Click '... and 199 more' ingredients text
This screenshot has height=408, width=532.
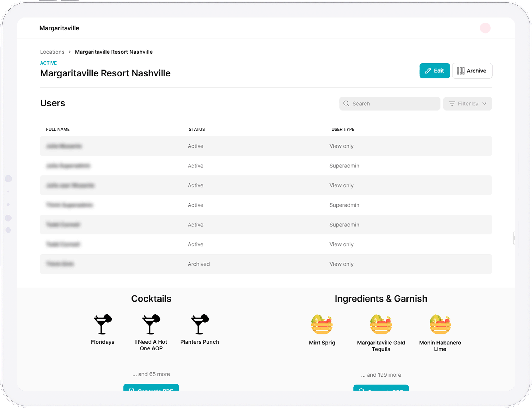pos(381,375)
